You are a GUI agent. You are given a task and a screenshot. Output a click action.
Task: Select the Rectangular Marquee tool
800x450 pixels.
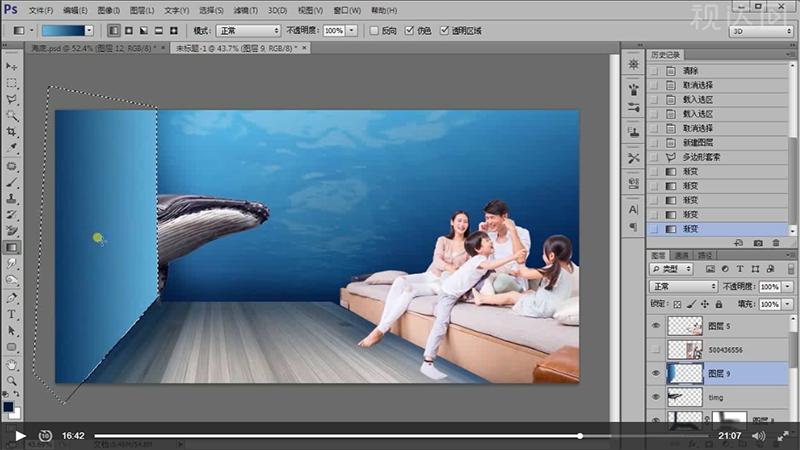[x=11, y=83]
